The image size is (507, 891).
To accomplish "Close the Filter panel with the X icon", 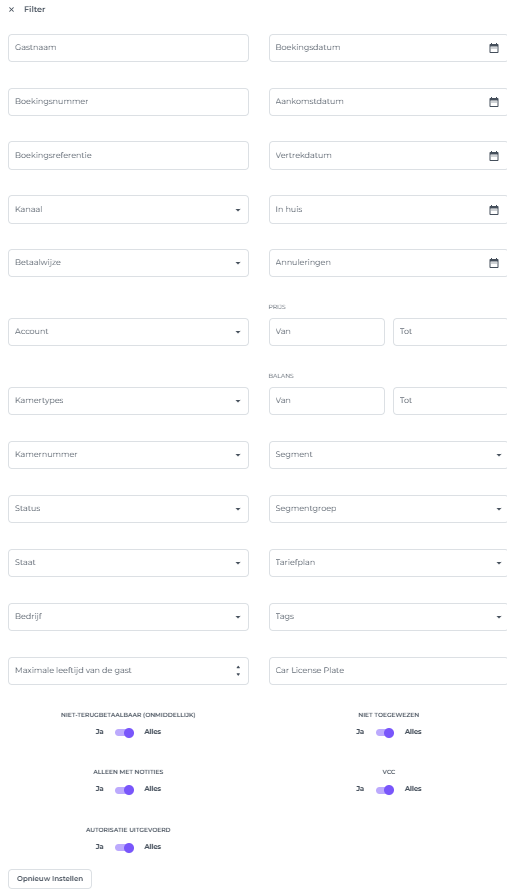I will [x=11, y=10].
